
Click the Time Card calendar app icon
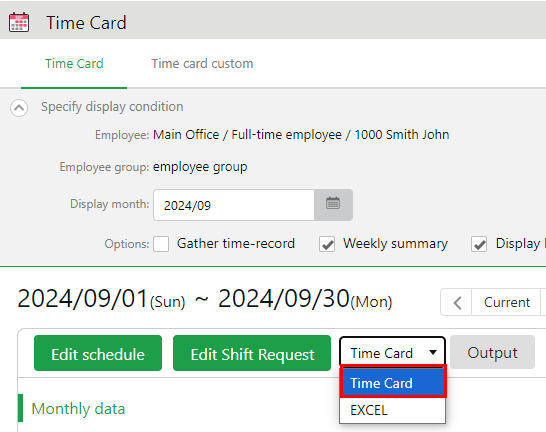[19, 23]
